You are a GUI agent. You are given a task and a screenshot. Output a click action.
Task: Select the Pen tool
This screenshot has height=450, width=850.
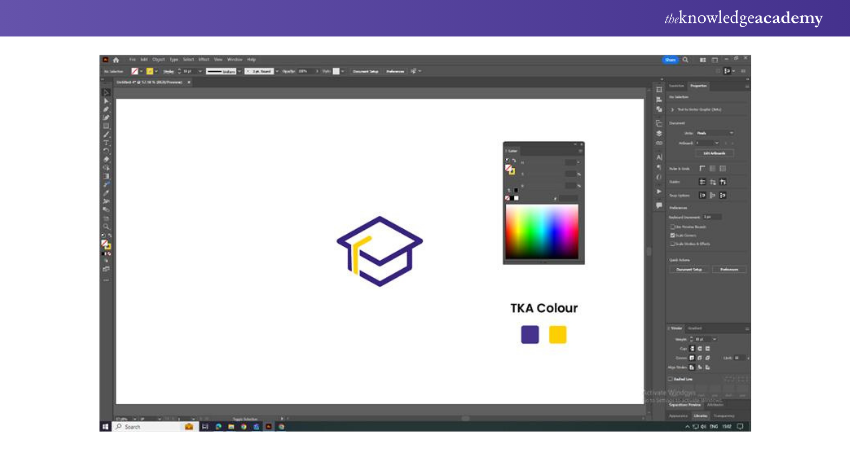pos(106,109)
